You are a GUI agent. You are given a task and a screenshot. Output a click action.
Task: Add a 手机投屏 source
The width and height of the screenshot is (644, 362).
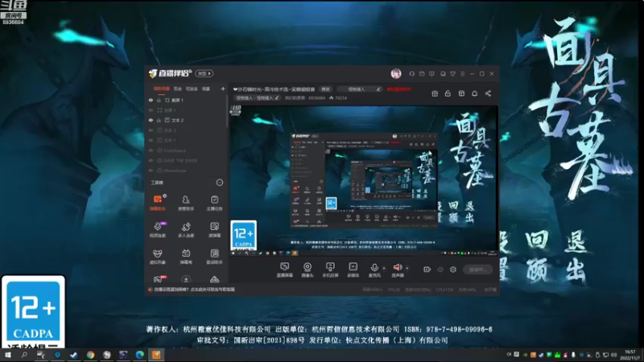pos(330,269)
